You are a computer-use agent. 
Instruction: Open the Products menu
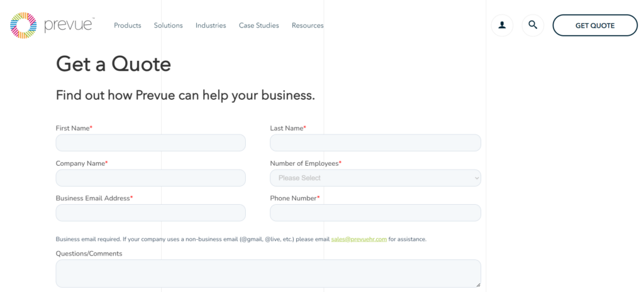pyautogui.click(x=127, y=25)
